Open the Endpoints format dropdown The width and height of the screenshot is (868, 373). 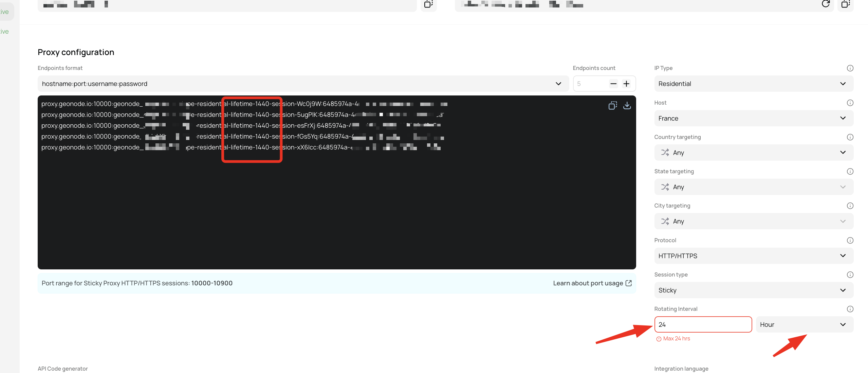coord(303,84)
